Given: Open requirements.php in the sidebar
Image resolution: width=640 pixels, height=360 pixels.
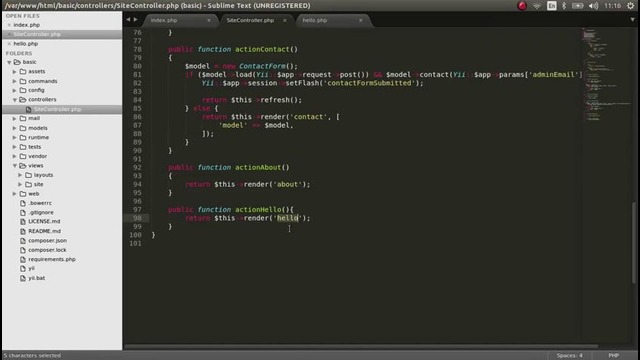Looking at the screenshot, I should [52, 260].
